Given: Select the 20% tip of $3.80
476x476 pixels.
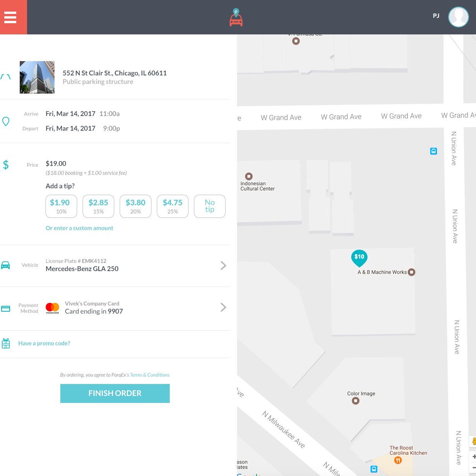Looking at the screenshot, I should [x=135, y=206].
